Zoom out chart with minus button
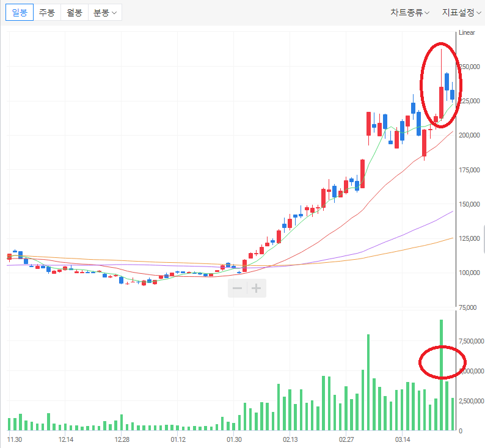This screenshot has width=485, height=448. tap(237, 288)
